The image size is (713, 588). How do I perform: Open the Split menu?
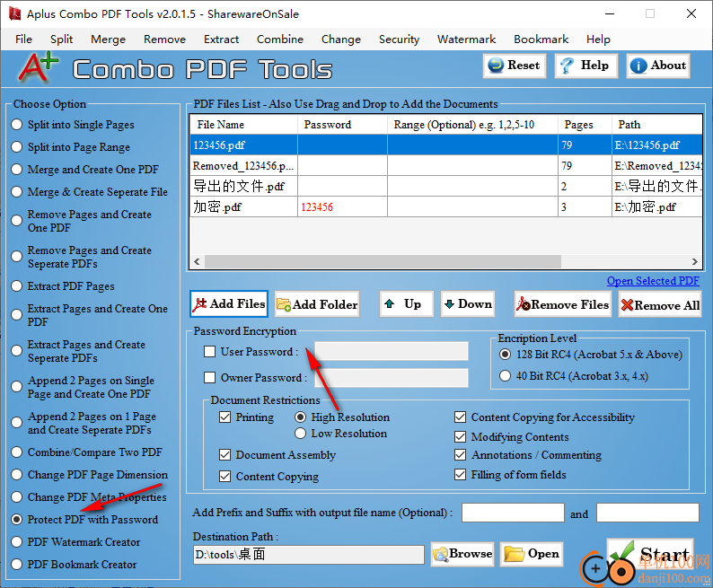tap(61, 39)
